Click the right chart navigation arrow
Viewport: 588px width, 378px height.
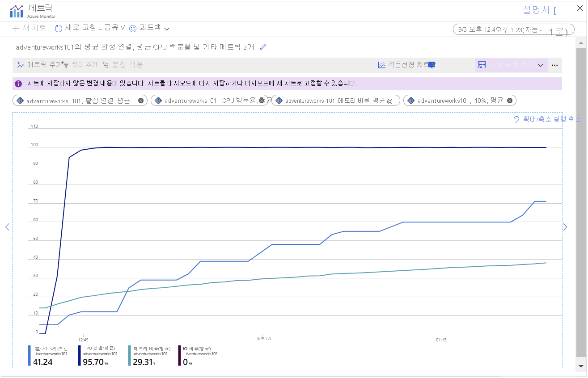(x=565, y=227)
